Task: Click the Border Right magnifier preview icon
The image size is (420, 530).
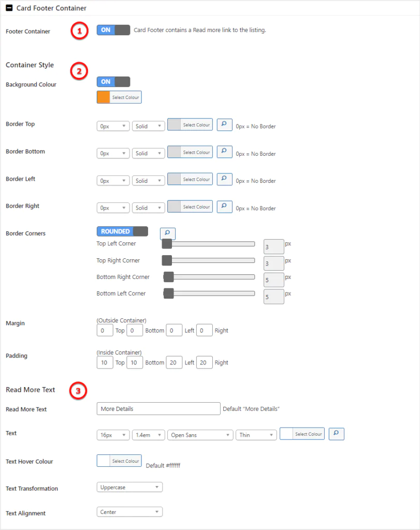Action: [x=224, y=207]
